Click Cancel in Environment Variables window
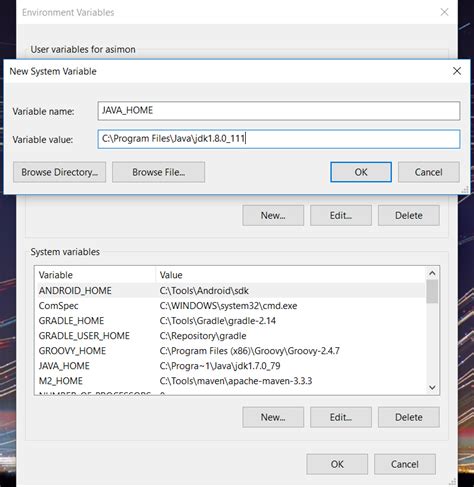This screenshot has width=474, height=487. click(405, 464)
